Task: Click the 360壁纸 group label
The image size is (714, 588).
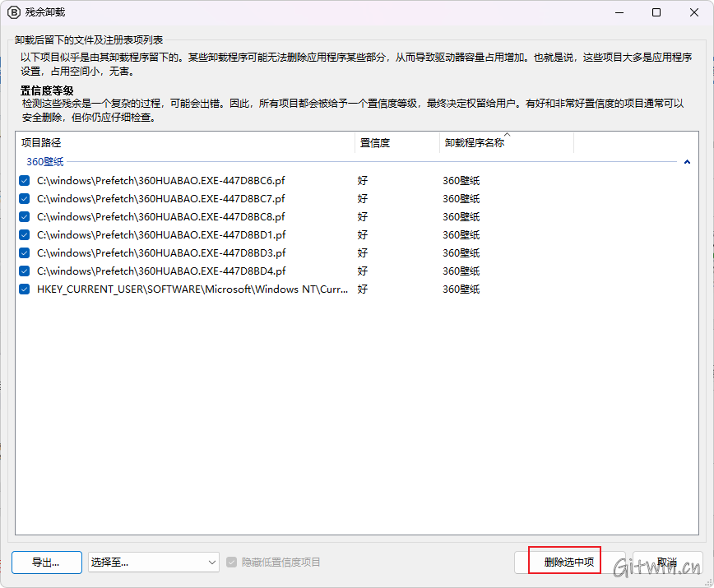Action: (45, 162)
